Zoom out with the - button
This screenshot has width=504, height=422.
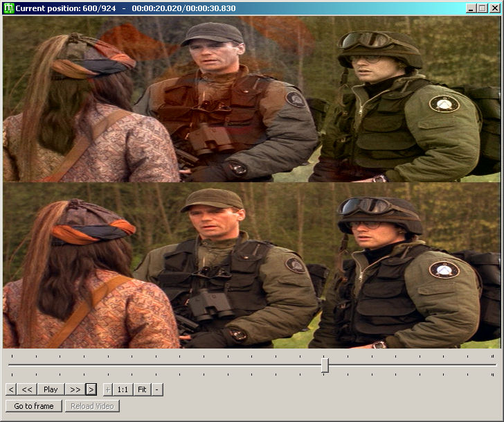(x=157, y=389)
